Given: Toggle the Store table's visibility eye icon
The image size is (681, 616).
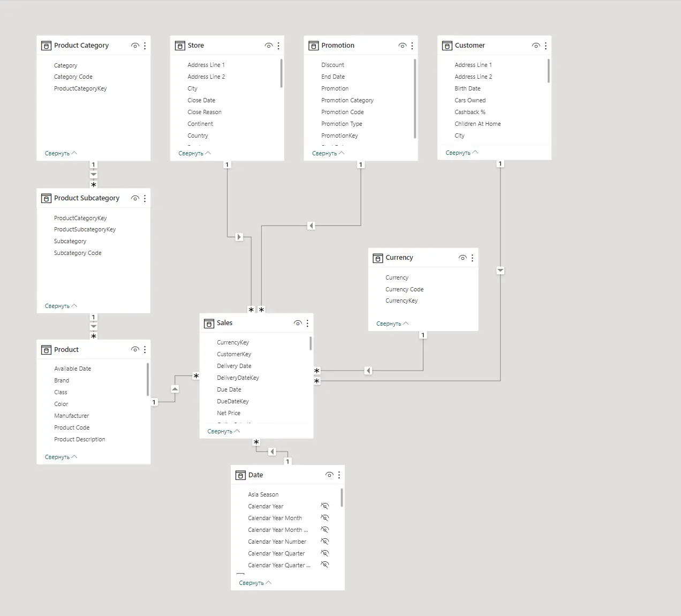Looking at the screenshot, I should [x=268, y=46].
